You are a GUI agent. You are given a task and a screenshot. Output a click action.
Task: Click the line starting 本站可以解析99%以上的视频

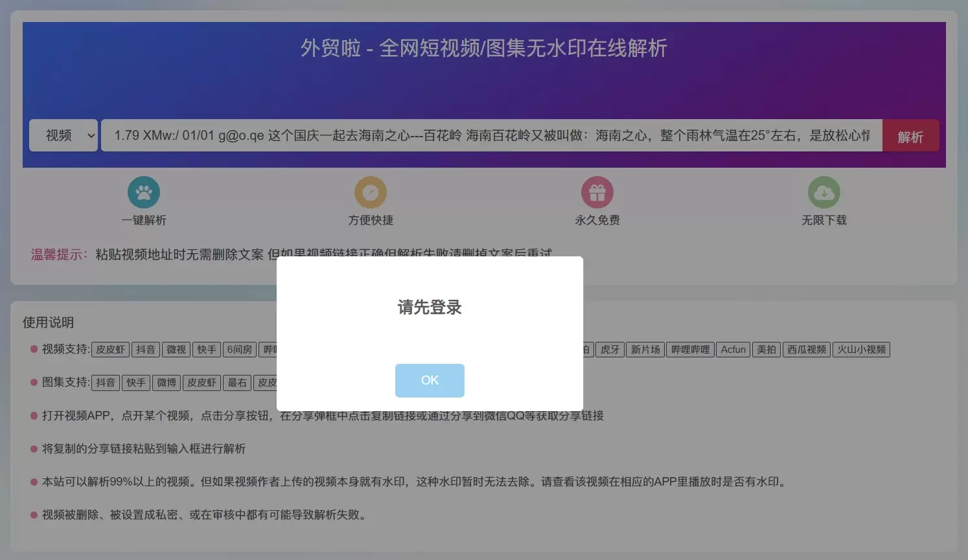pos(415,482)
